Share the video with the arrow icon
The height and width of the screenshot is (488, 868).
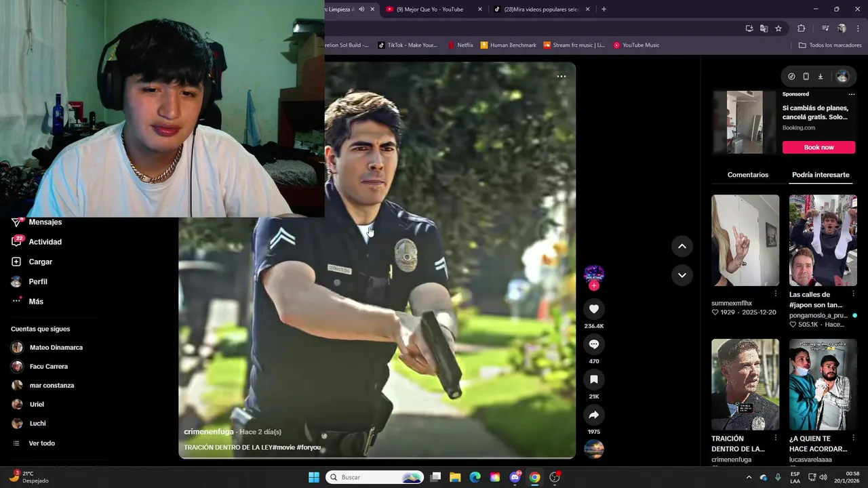point(594,415)
